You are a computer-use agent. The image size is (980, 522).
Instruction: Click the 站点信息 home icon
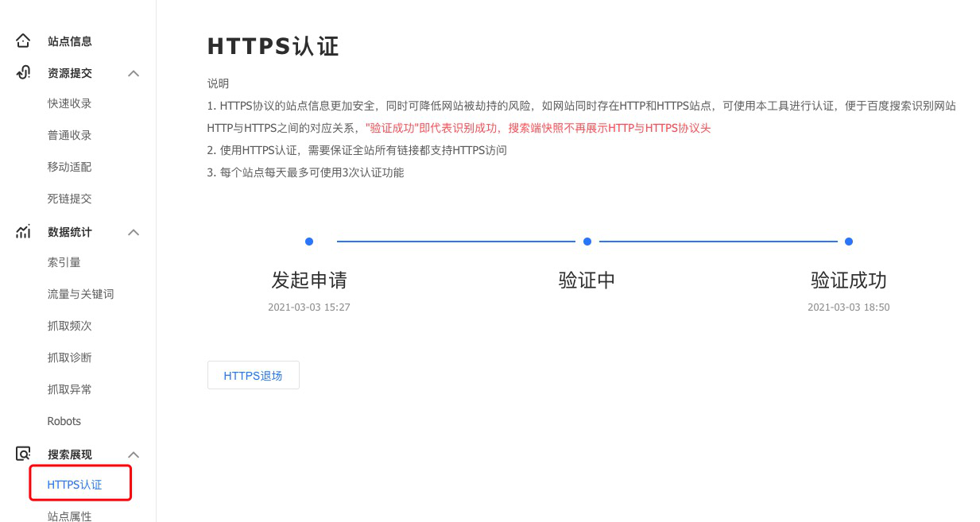point(22,41)
